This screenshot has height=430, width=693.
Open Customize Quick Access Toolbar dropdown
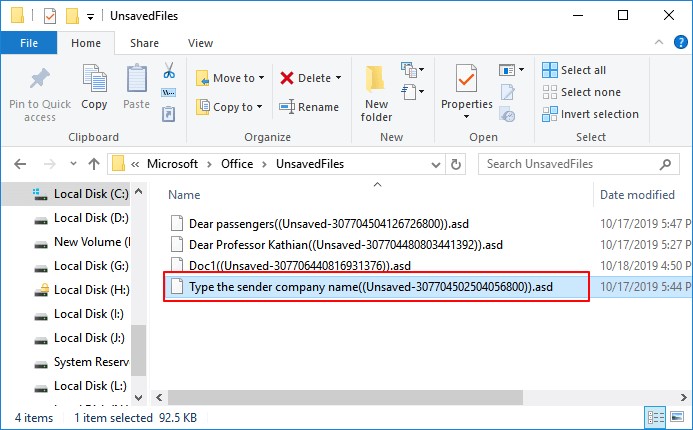[90, 17]
